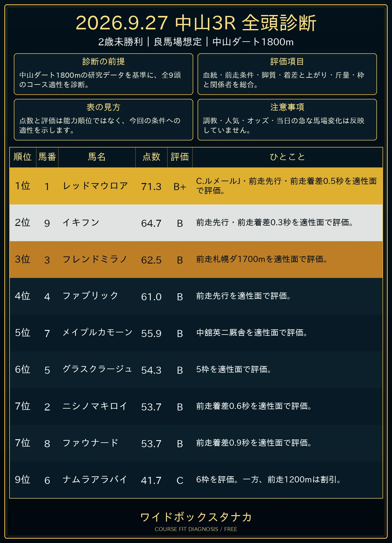Screen dimensions: 392x543
Task: Open the 診断の前提 info card
Action: point(104,74)
